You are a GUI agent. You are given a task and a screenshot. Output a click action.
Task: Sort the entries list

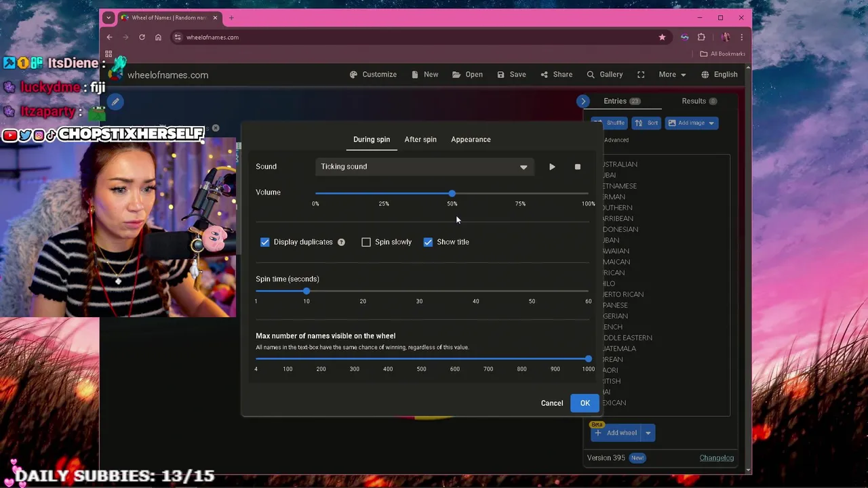(x=646, y=123)
